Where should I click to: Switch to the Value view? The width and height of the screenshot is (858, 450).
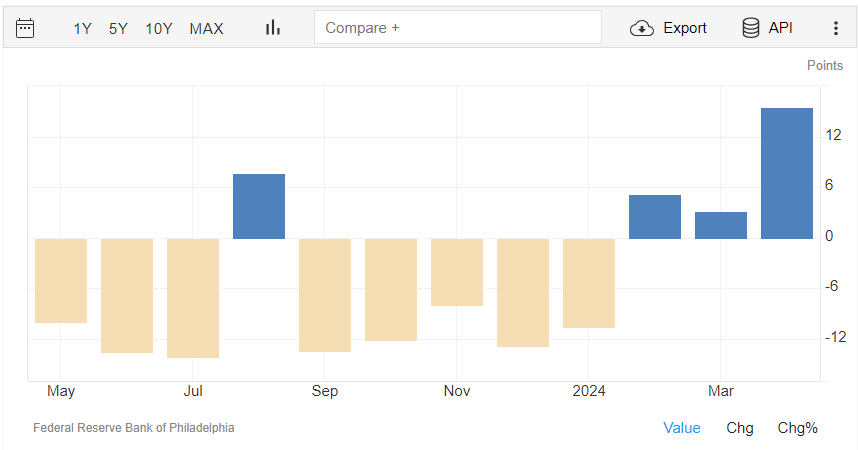(682, 428)
